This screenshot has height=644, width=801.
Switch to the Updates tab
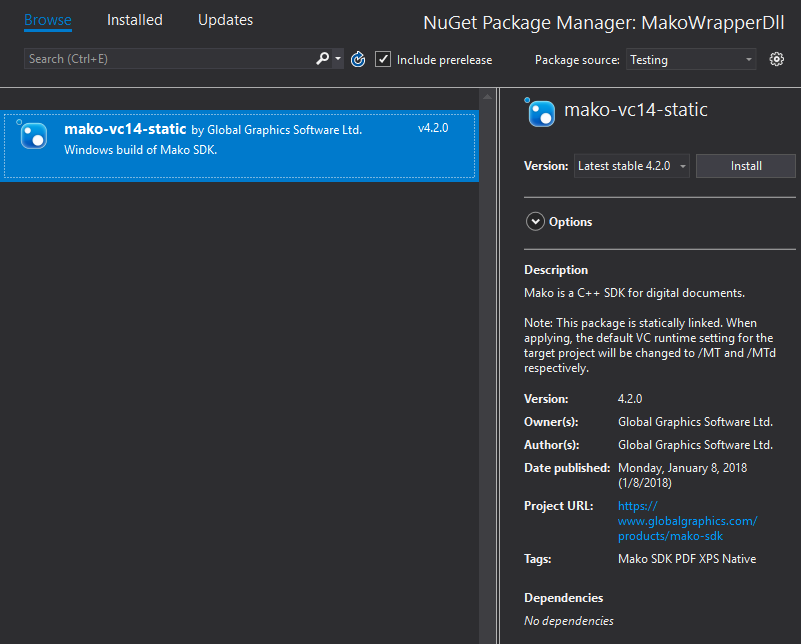(225, 20)
